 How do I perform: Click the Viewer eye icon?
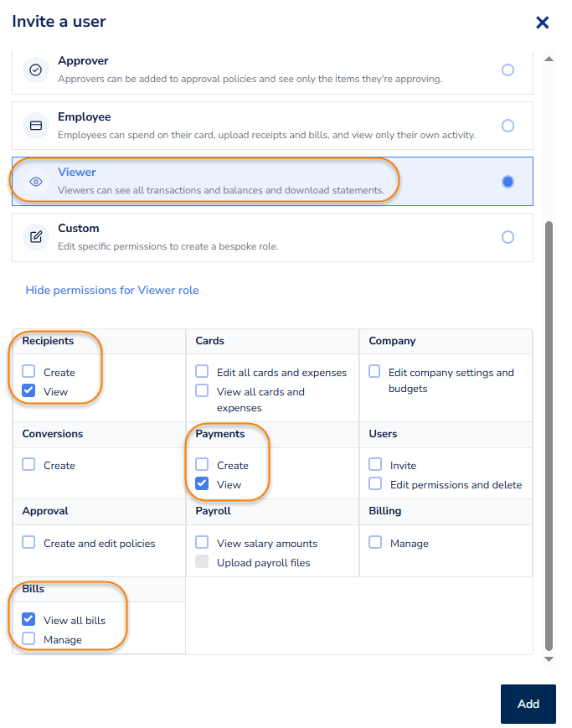point(36,181)
